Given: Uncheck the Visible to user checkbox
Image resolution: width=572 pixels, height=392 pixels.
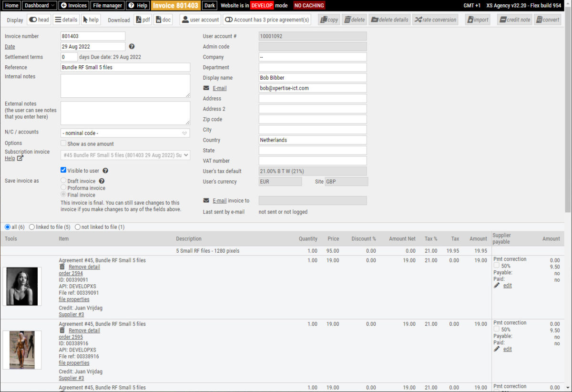Looking at the screenshot, I should pyautogui.click(x=63, y=170).
